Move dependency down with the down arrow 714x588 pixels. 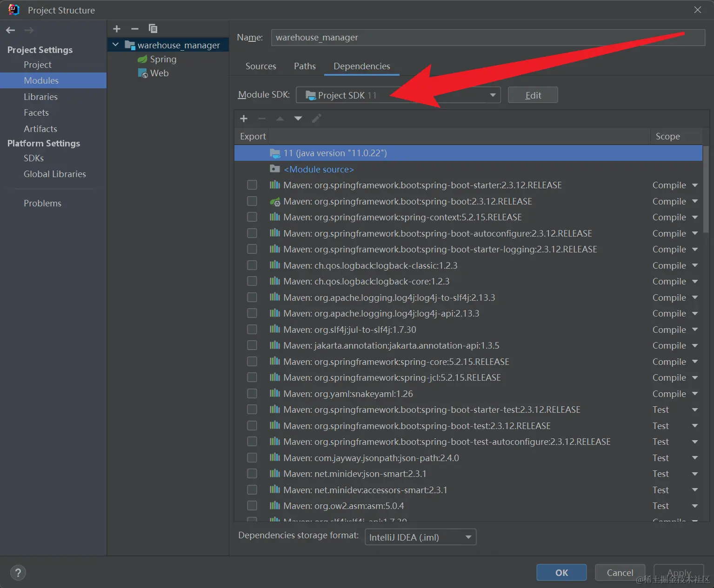[298, 119]
